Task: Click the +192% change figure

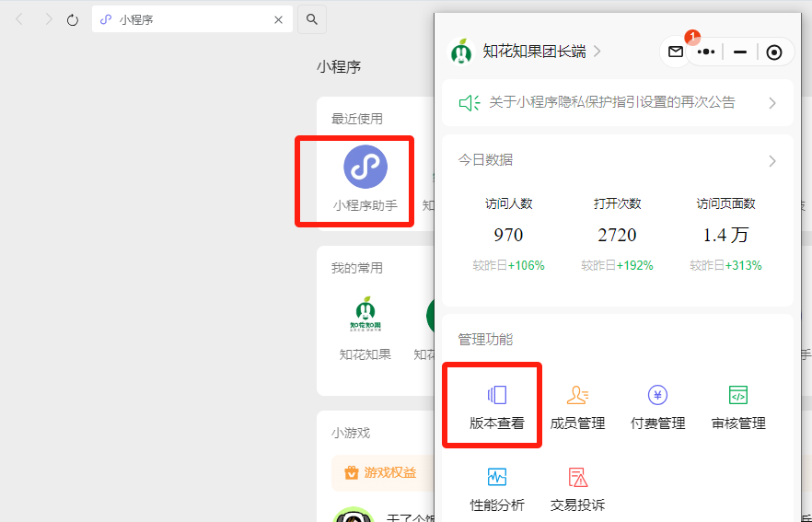Action: click(635, 266)
